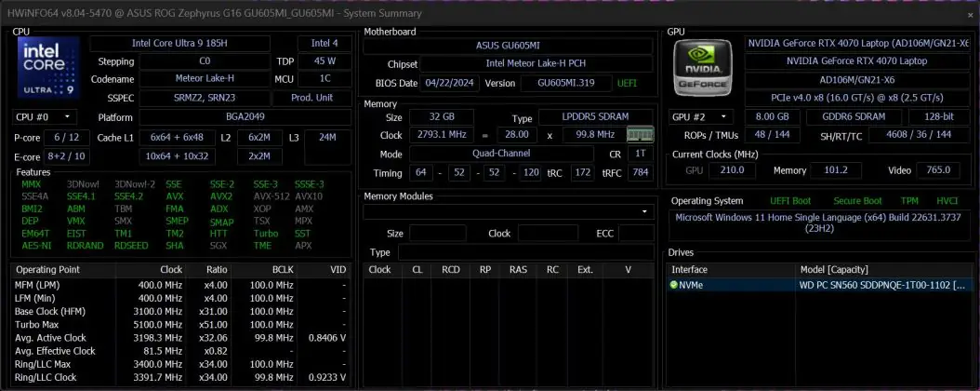980x391 pixels.
Task: Click the Prod. Unit field
Action: coord(311,99)
